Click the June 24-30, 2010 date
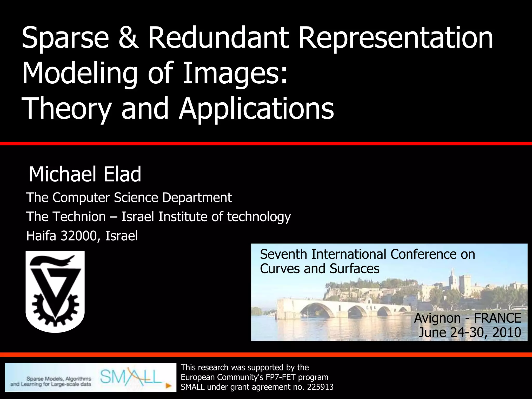The height and width of the screenshot is (399, 532). click(x=470, y=332)
